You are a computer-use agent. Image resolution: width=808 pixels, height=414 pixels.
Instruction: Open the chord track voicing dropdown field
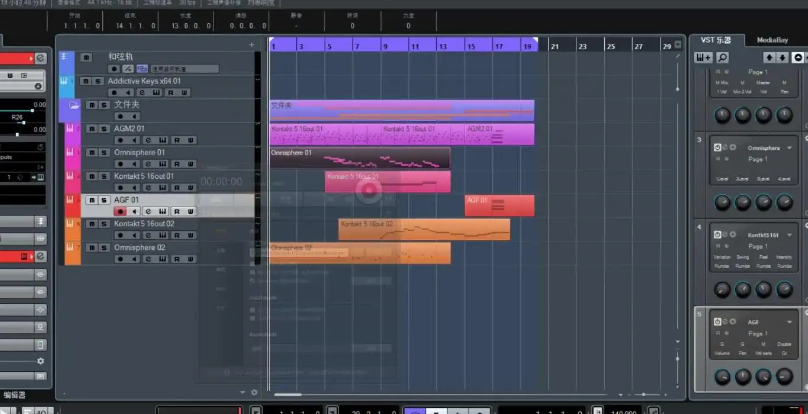(184, 69)
